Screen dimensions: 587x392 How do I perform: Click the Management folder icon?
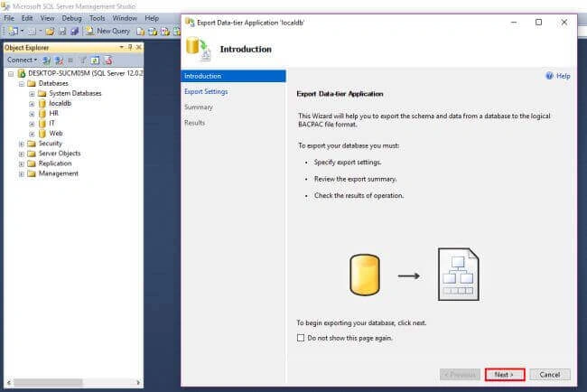(32, 173)
